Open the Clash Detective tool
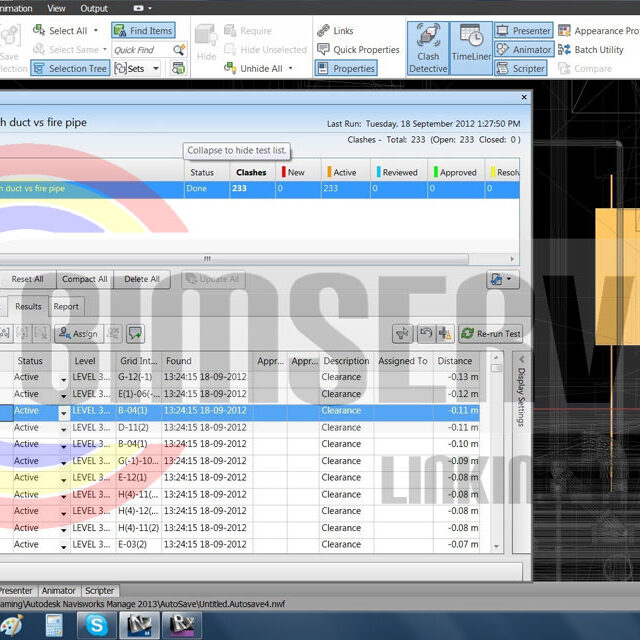Viewport: 640px width, 640px height. (427, 48)
